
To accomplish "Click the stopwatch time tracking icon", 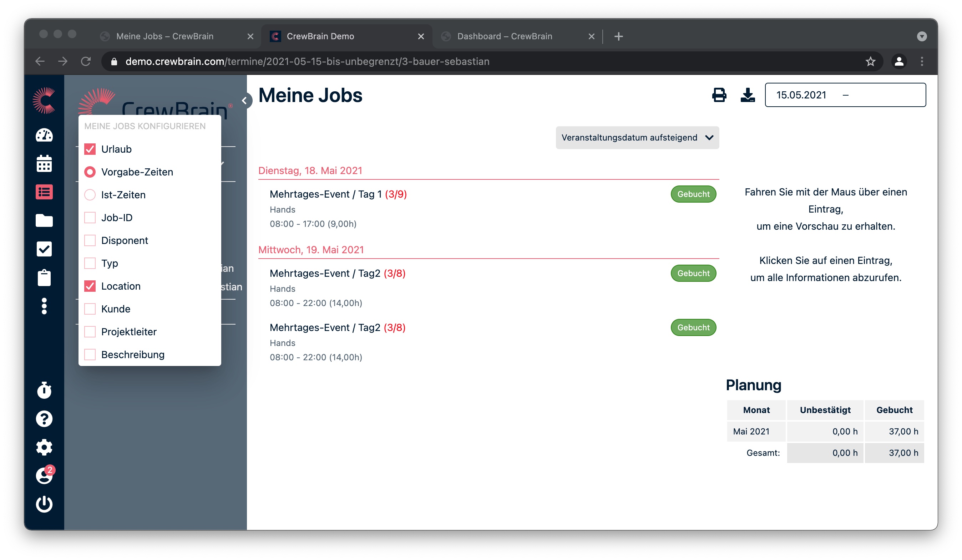I will point(44,390).
